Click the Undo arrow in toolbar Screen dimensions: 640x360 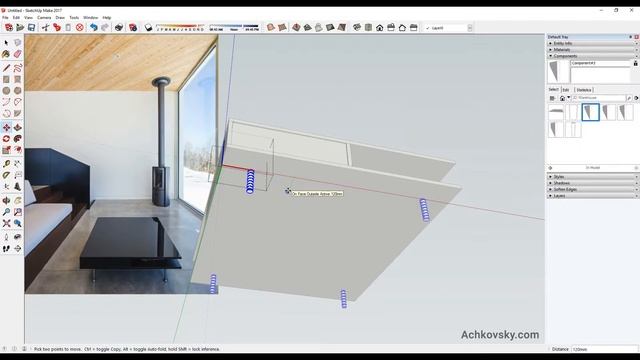93,28
